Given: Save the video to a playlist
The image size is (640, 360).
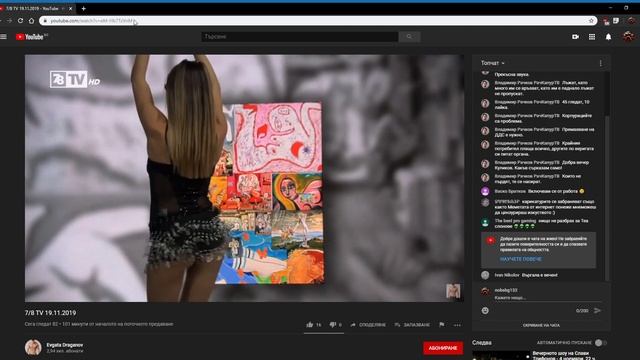Looking at the screenshot, I should (x=412, y=325).
